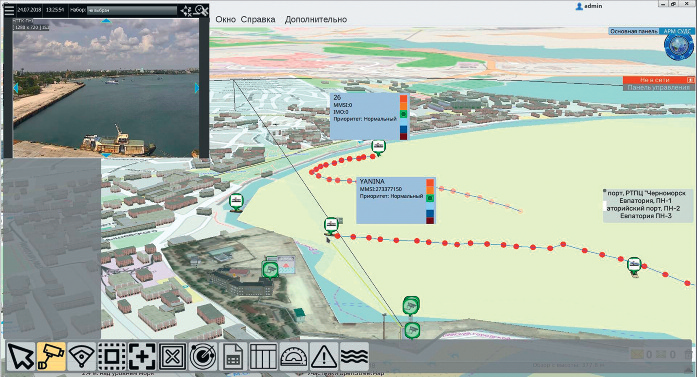Open the warning triangle alerts tool
Image resolution: width=697 pixels, height=377 pixels.
click(x=324, y=356)
